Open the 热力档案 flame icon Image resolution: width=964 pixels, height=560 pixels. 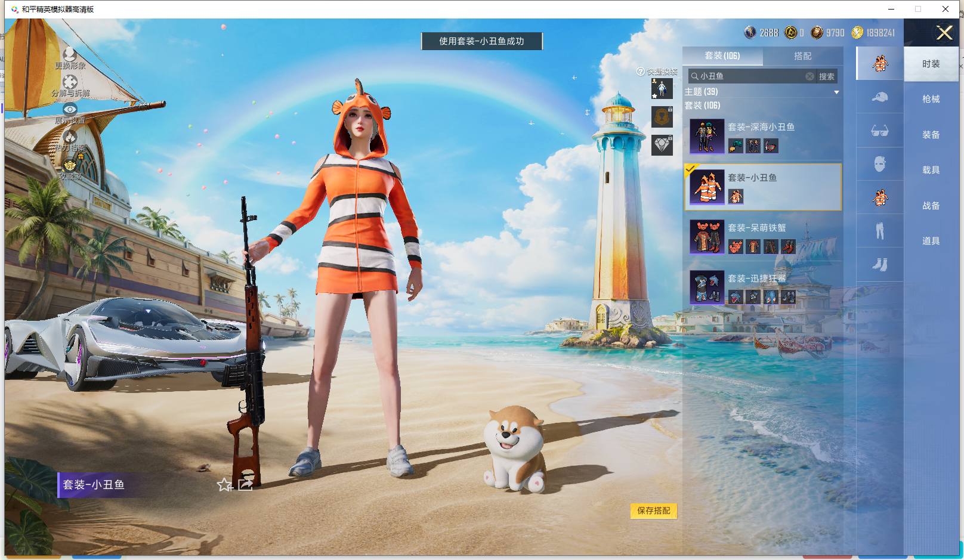click(70, 137)
